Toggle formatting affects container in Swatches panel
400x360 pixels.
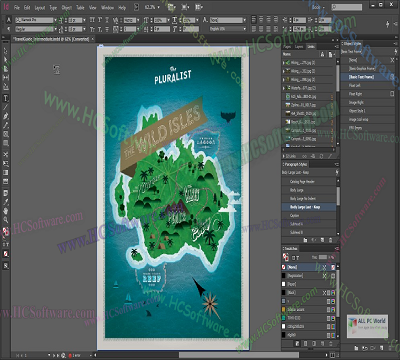[293, 257]
